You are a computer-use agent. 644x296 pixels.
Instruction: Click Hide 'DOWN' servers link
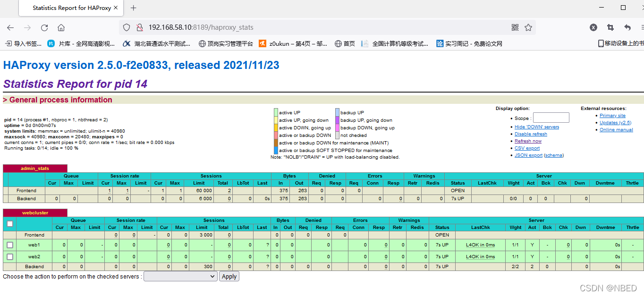click(537, 127)
